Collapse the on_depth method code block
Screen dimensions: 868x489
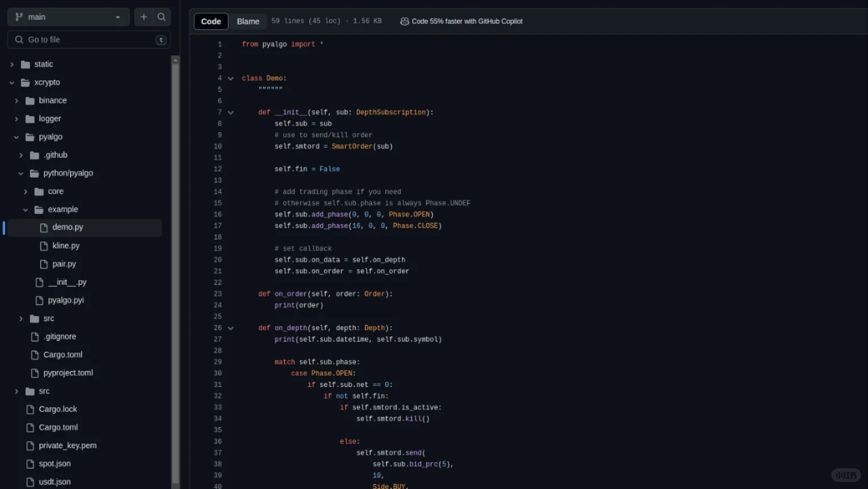(x=231, y=328)
